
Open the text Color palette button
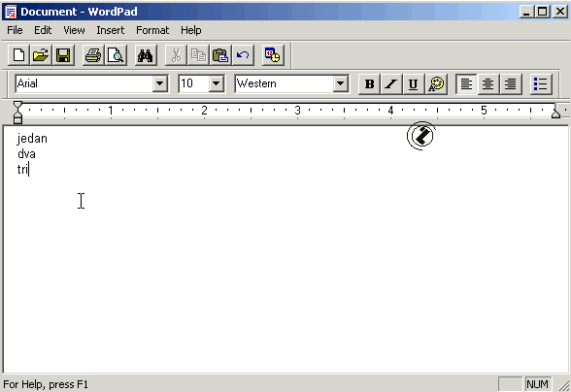click(x=436, y=84)
